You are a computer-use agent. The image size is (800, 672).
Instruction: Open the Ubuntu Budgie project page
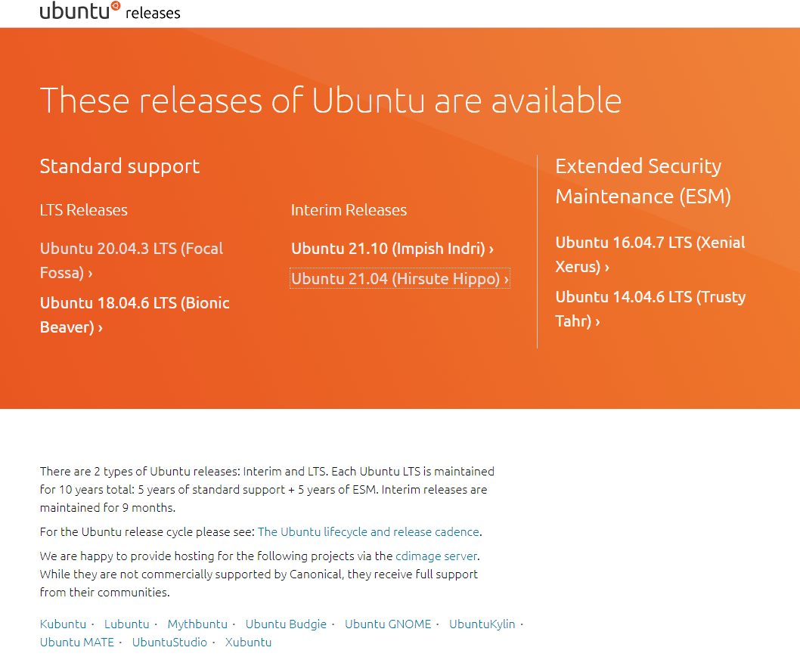pos(286,624)
